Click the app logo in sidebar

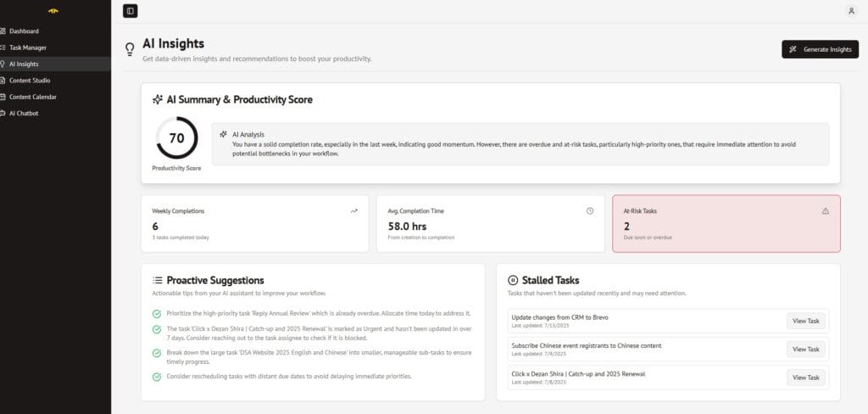click(x=53, y=11)
